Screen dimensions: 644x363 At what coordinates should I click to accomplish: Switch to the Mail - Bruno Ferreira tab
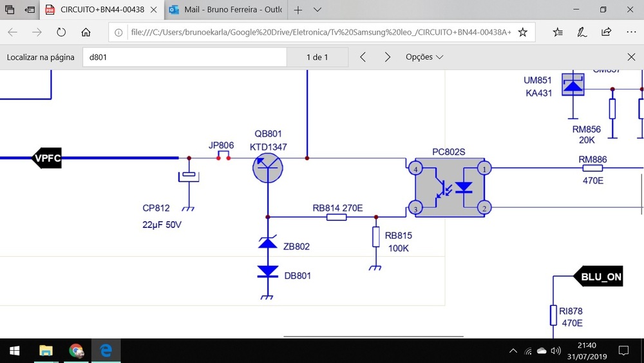pyautogui.click(x=225, y=10)
